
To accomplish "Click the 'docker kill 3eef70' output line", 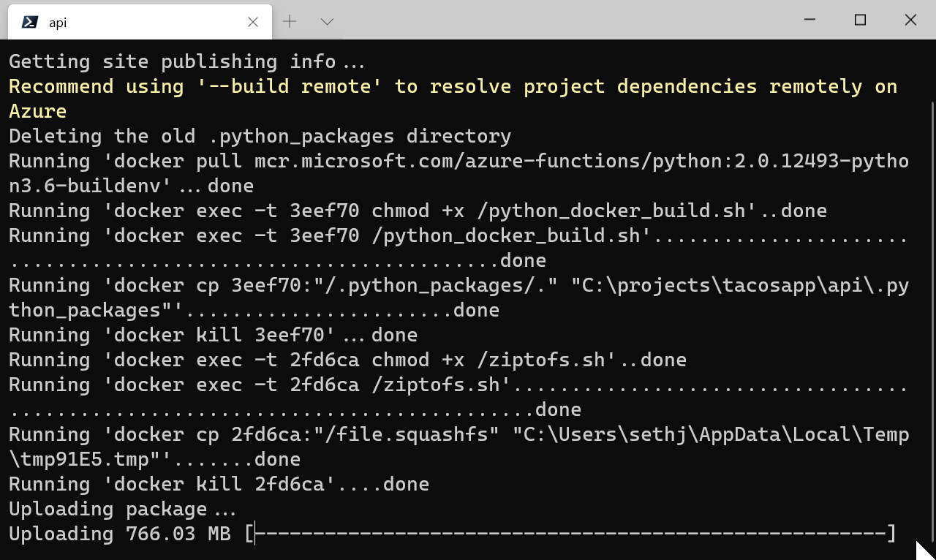I will pyautogui.click(x=213, y=335).
